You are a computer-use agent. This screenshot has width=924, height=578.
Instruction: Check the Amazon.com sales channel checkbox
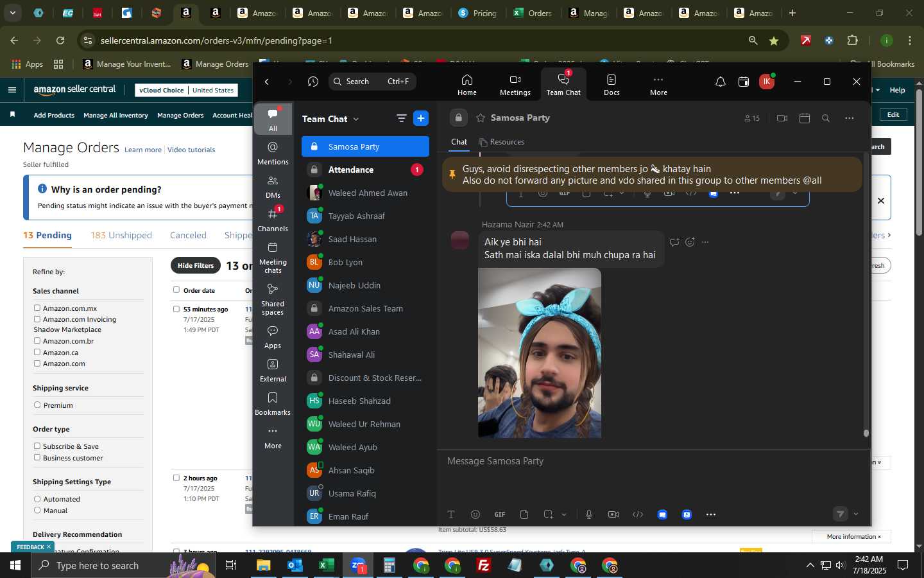[37, 363]
